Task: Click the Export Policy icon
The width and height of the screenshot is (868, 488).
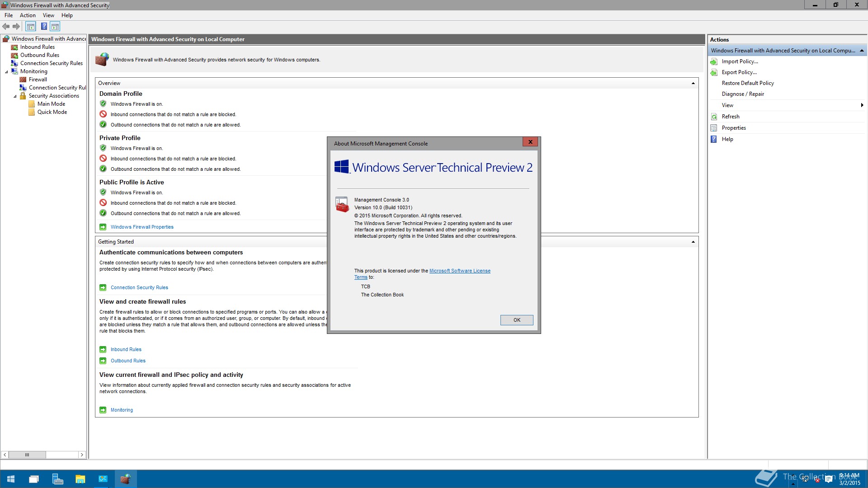Action: point(714,72)
